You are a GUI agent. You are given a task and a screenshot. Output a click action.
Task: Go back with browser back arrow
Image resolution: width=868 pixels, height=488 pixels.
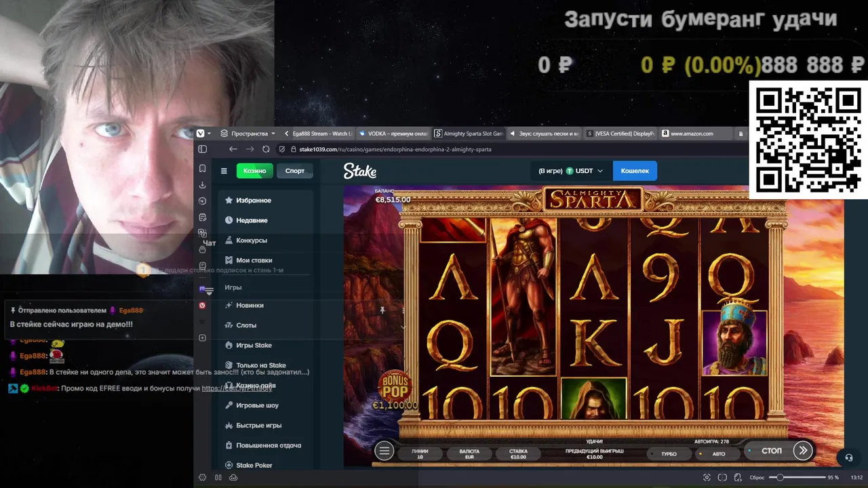pyautogui.click(x=233, y=149)
